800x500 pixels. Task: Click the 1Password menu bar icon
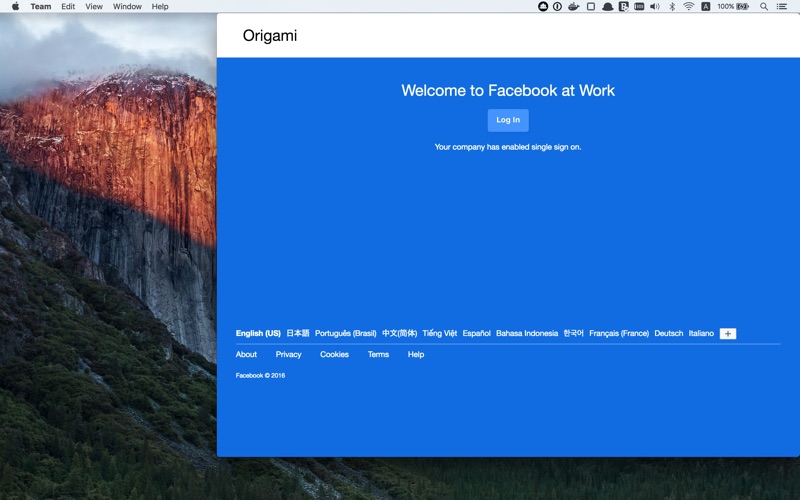coord(557,7)
